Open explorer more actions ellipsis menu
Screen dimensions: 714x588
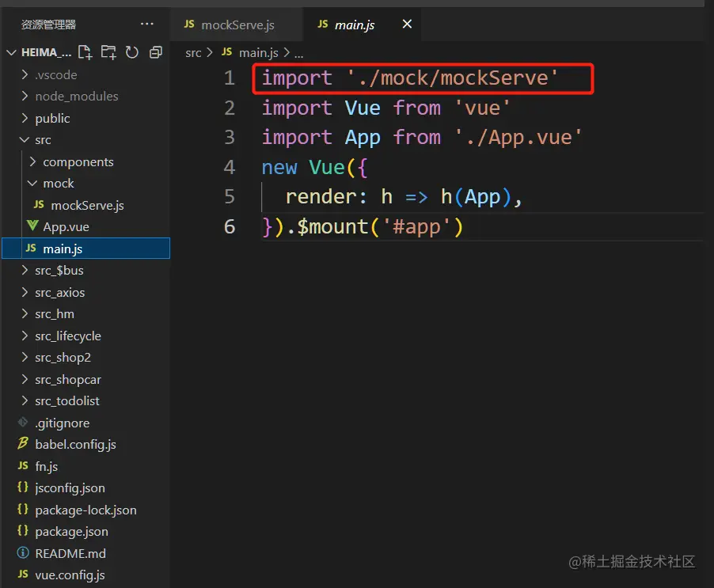[x=146, y=24]
